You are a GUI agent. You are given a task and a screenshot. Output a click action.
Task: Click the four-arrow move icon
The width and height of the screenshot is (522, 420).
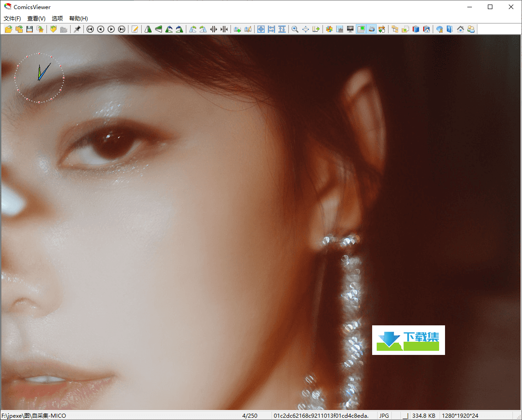306,29
